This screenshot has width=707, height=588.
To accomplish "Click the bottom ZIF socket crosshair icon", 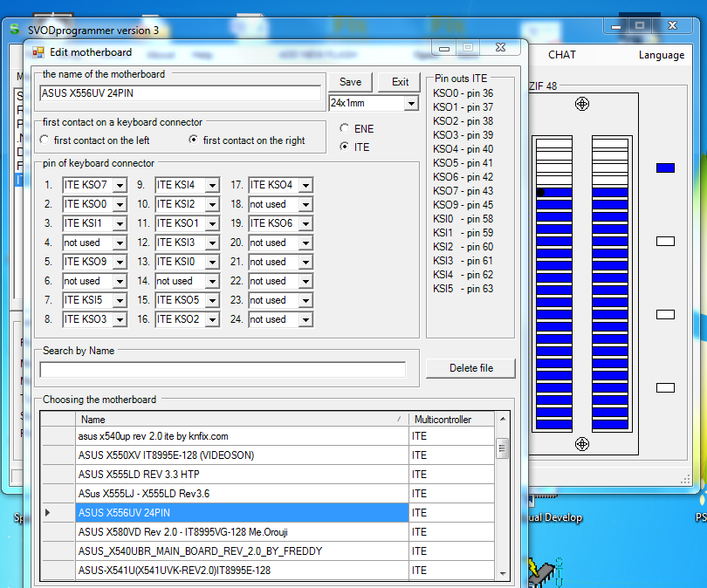I will click(x=582, y=444).
